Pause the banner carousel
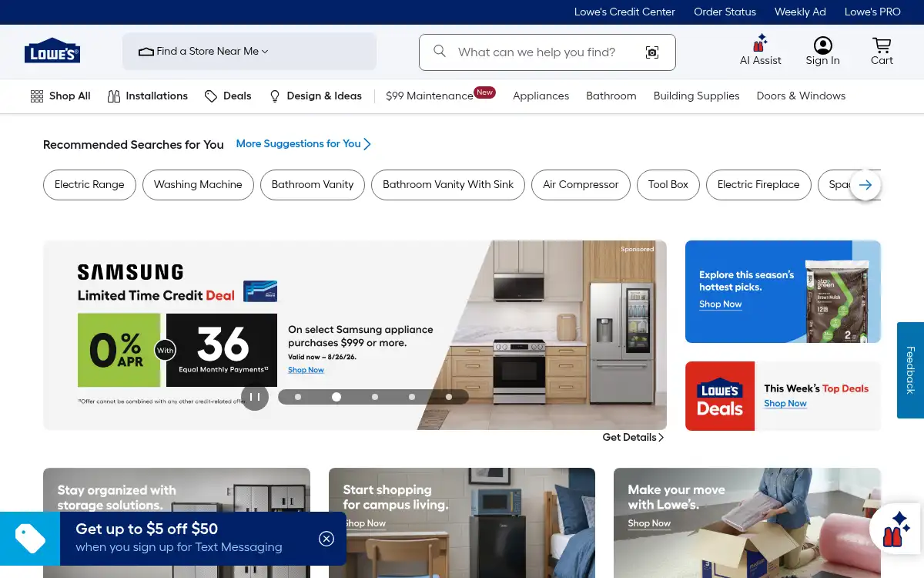 pos(255,397)
